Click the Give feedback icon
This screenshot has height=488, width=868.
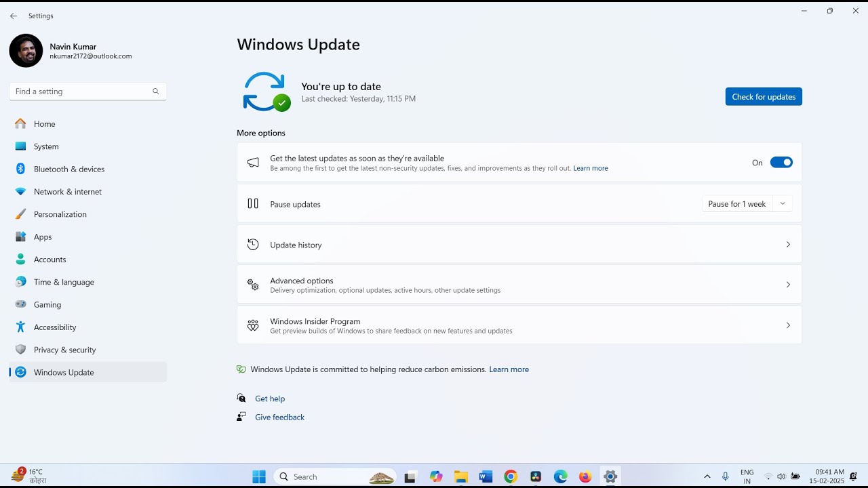click(x=241, y=417)
